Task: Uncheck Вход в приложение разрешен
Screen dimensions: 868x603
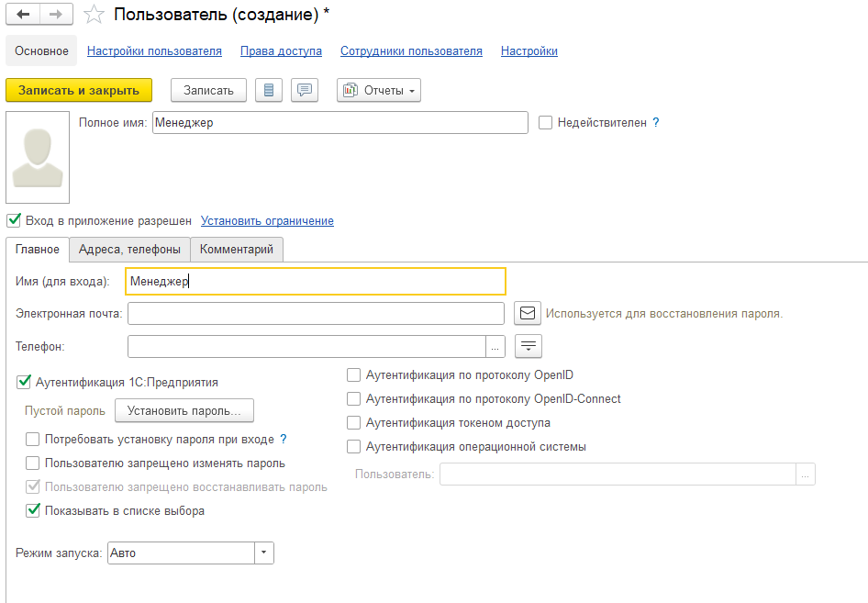Action: (14, 220)
